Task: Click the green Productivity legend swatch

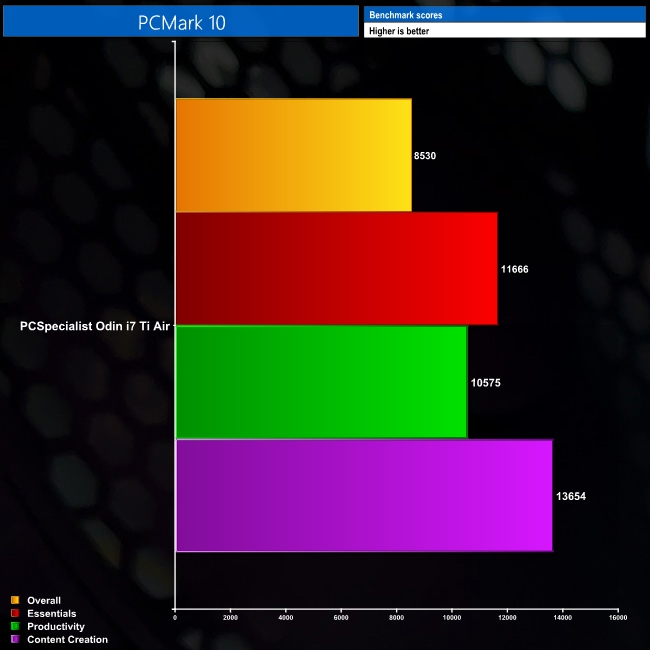Action: point(15,626)
